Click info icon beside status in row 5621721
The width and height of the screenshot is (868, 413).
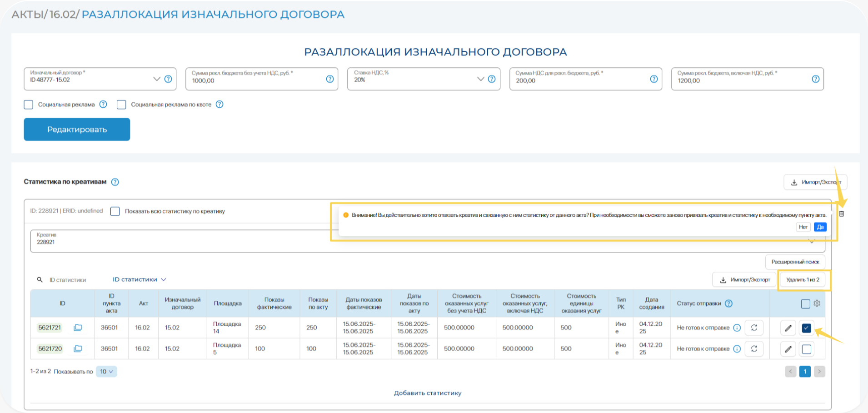pos(737,328)
